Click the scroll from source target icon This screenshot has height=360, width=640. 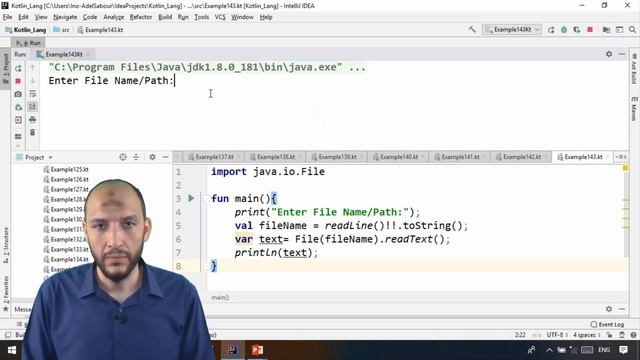pos(123,157)
